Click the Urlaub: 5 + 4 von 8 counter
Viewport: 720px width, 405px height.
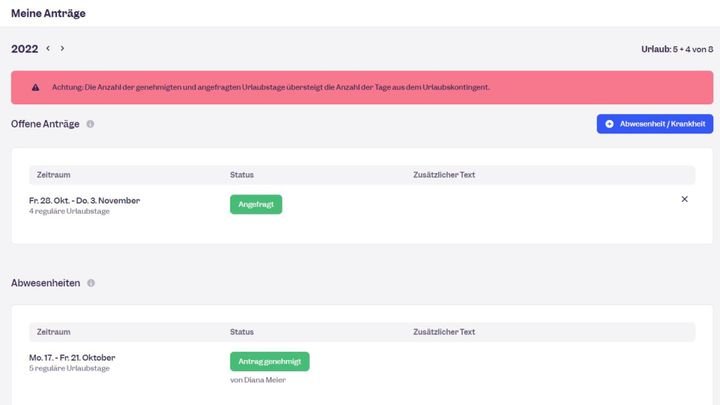click(677, 48)
